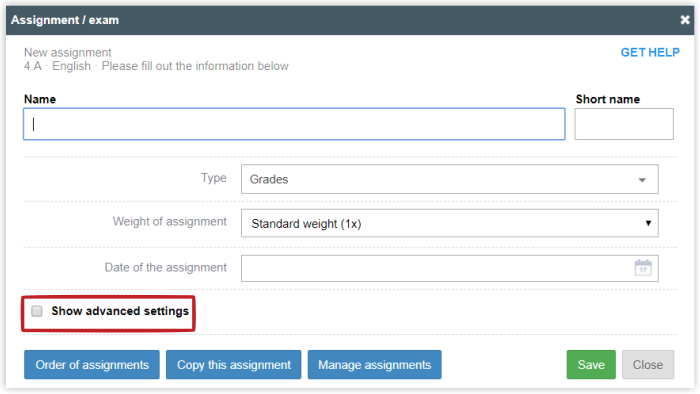700x394 pixels.
Task: Open the calendar date picker icon
Action: [643, 268]
